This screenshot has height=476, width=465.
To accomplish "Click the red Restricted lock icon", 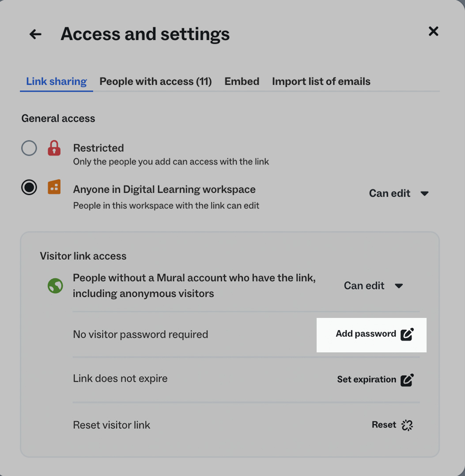I will click(54, 148).
